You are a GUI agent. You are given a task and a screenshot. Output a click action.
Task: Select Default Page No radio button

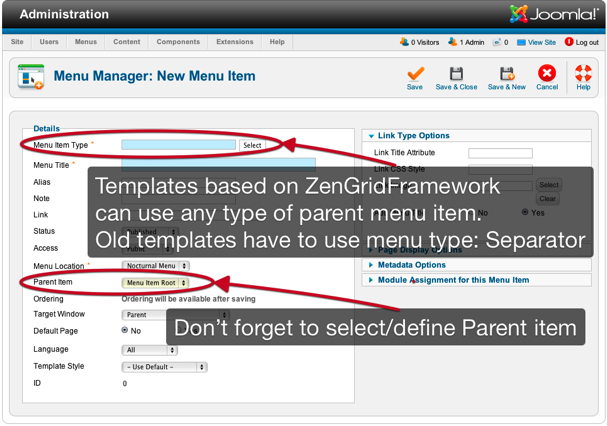click(125, 330)
